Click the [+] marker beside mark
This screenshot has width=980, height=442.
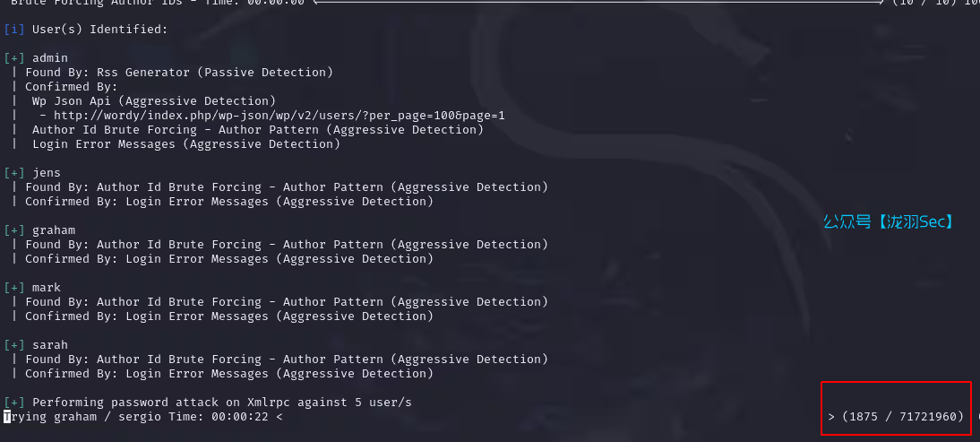click(x=14, y=288)
